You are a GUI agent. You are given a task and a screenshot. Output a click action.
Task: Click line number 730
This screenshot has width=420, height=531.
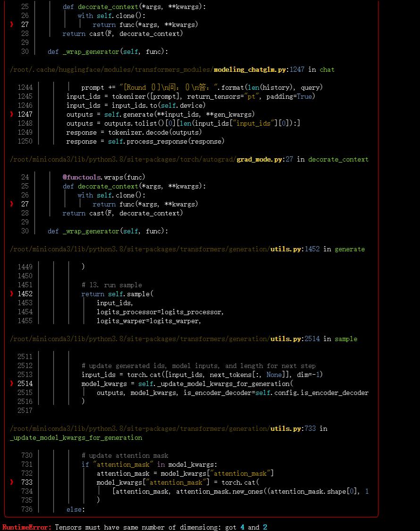click(27, 455)
